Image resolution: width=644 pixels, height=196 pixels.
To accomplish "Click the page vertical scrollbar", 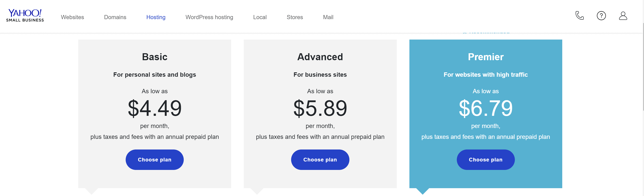I will click(643, 67).
